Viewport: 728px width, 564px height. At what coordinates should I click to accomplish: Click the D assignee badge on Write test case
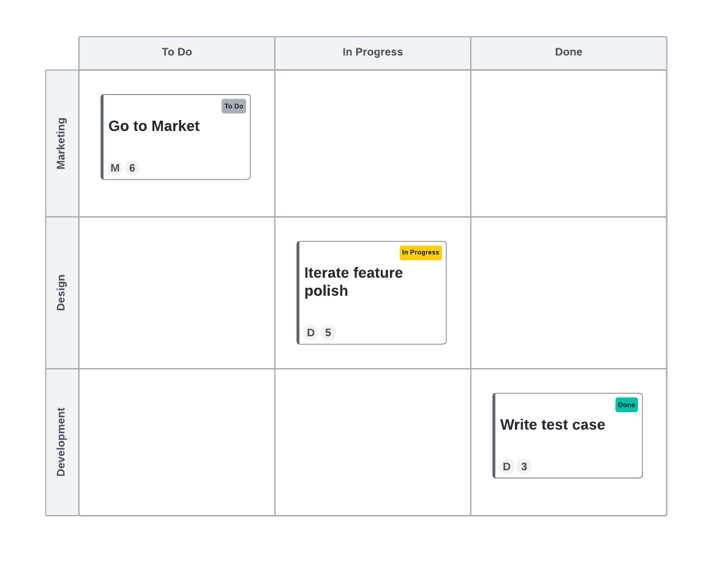click(507, 467)
